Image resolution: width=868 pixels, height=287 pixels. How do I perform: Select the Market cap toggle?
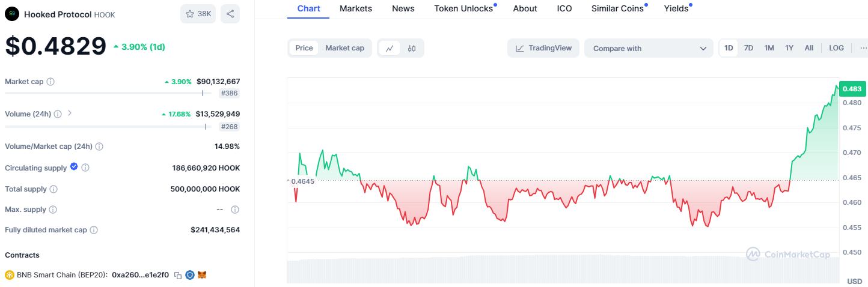coord(344,48)
